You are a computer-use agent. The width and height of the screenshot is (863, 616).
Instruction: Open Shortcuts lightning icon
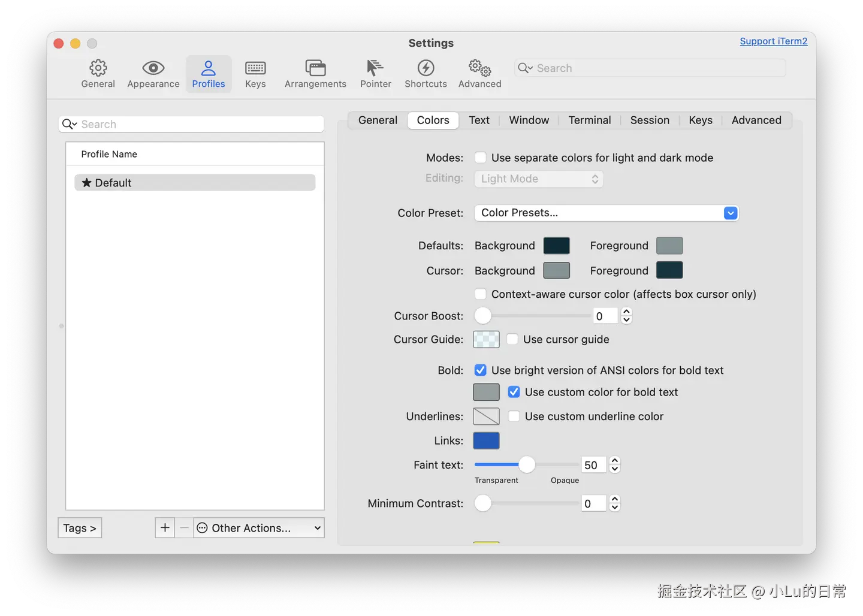pyautogui.click(x=426, y=68)
